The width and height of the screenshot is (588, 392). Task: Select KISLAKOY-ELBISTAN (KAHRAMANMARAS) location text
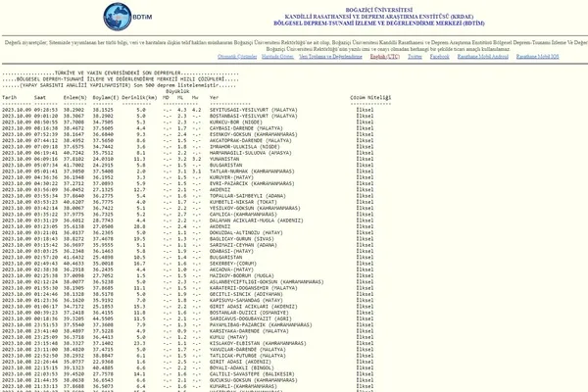click(258, 344)
